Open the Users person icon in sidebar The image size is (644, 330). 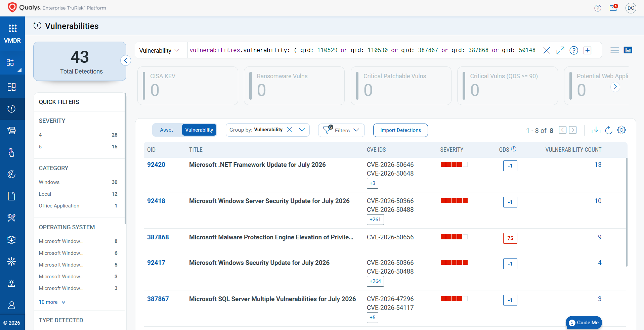point(11,305)
